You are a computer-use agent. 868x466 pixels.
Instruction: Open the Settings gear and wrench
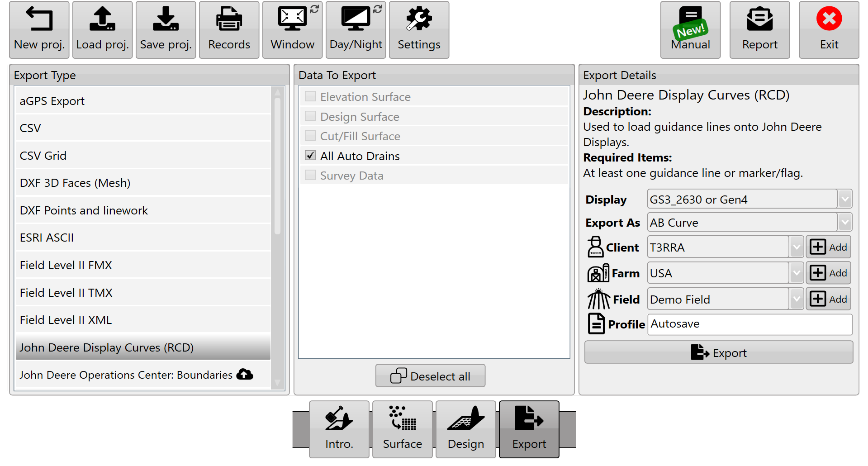[419, 30]
